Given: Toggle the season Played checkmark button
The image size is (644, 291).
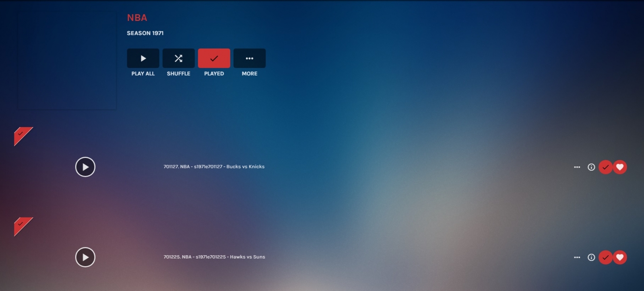Looking at the screenshot, I should coord(214,58).
